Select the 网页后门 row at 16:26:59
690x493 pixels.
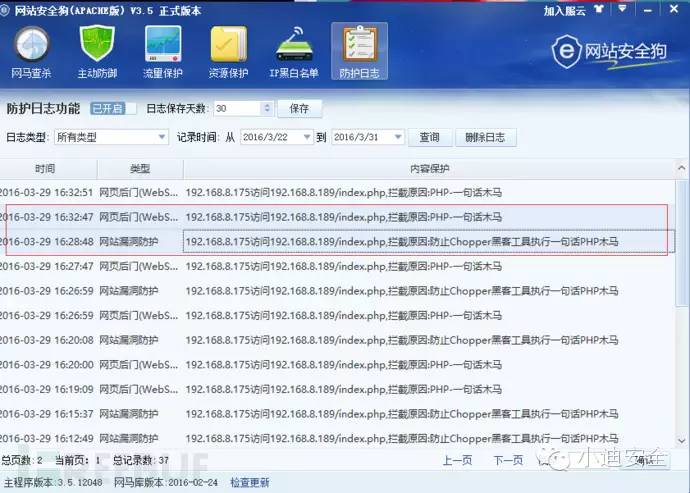pos(337,316)
